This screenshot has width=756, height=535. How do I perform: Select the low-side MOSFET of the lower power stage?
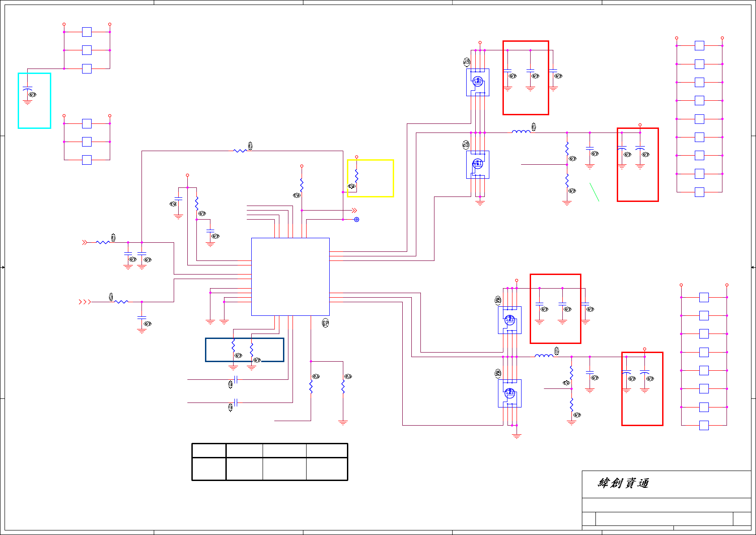coord(510,393)
